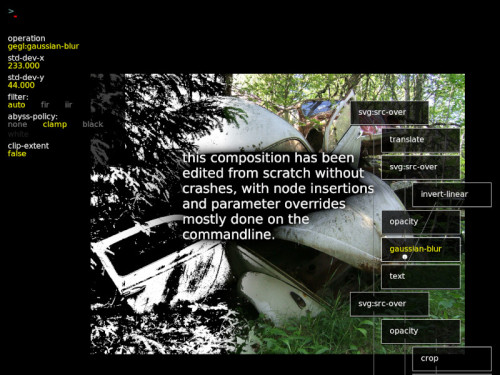Select the gaussian-blur node in graph
This screenshot has height=375, width=500.
click(421, 249)
